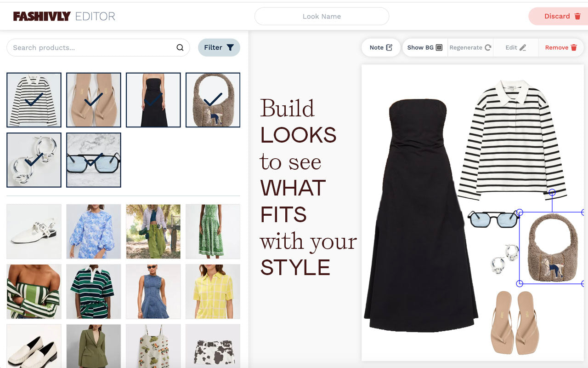Open the search with the magnifying glass icon
This screenshot has width=588, height=368.
[x=179, y=47]
